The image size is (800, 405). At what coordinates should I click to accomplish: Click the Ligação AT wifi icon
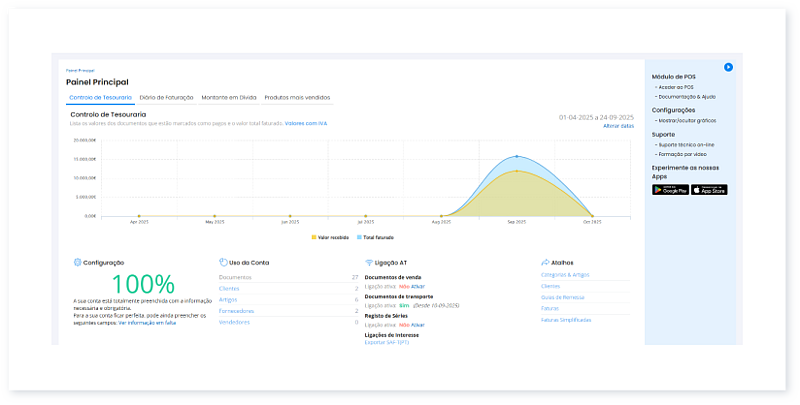(x=369, y=262)
